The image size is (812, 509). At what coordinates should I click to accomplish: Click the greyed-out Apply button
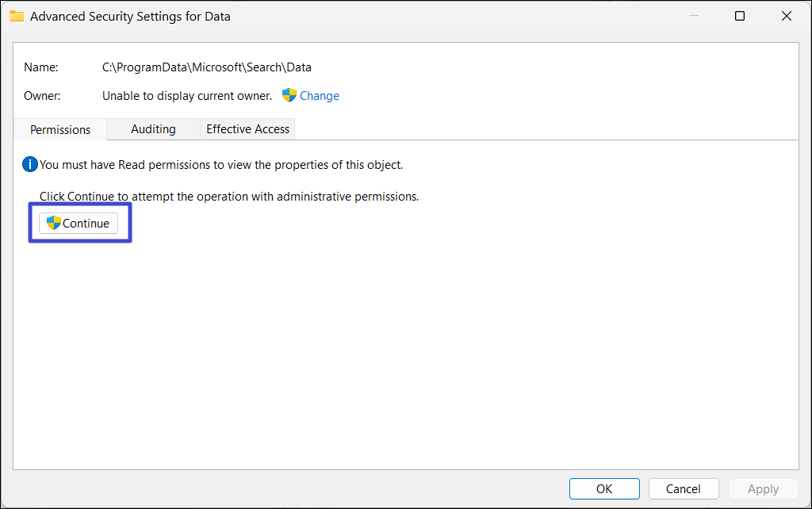(763, 489)
